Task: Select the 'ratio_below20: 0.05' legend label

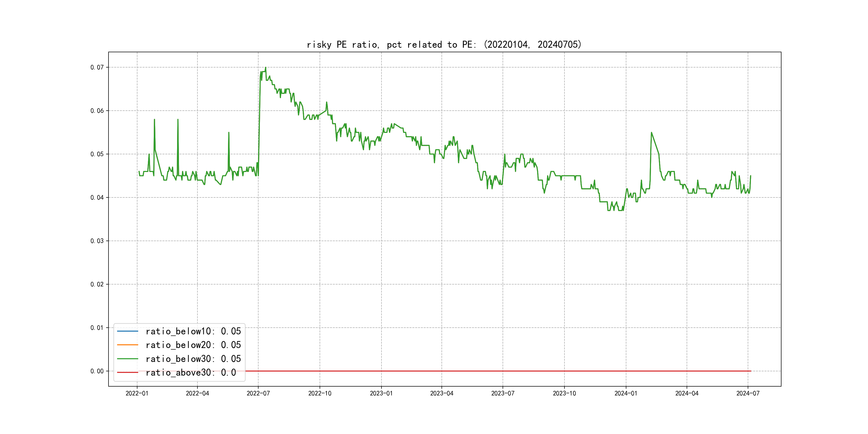Action: coord(193,345)
